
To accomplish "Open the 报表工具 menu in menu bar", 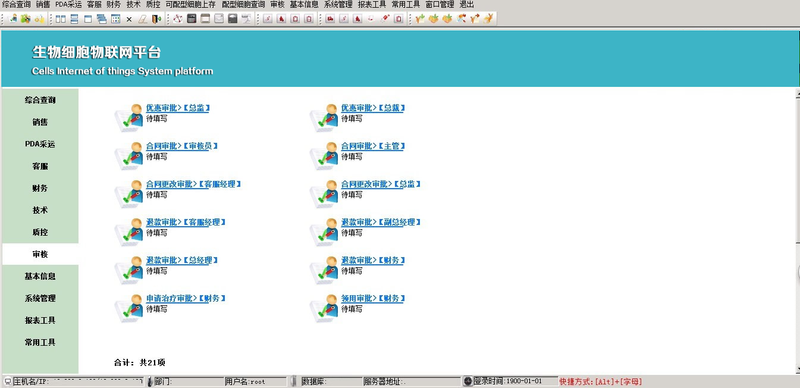I will [372, 4].
